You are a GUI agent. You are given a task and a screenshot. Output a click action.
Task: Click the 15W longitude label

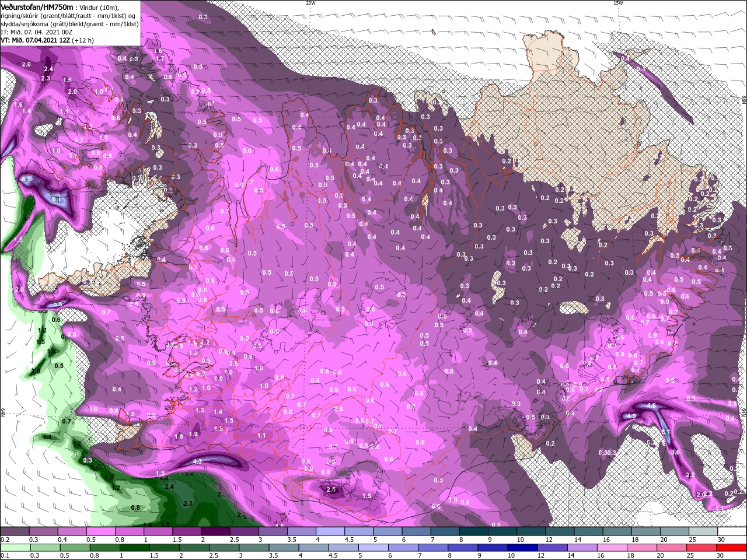point(617,3)
